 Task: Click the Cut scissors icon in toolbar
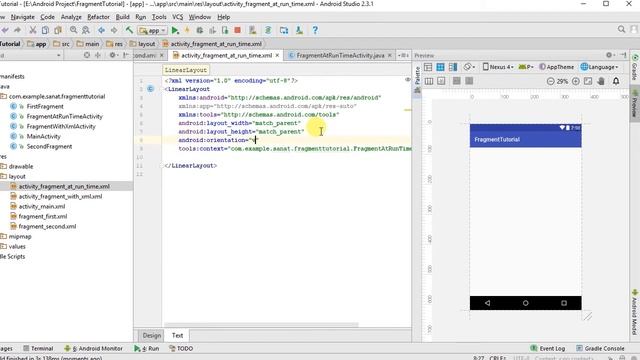(x=32, y=30)
